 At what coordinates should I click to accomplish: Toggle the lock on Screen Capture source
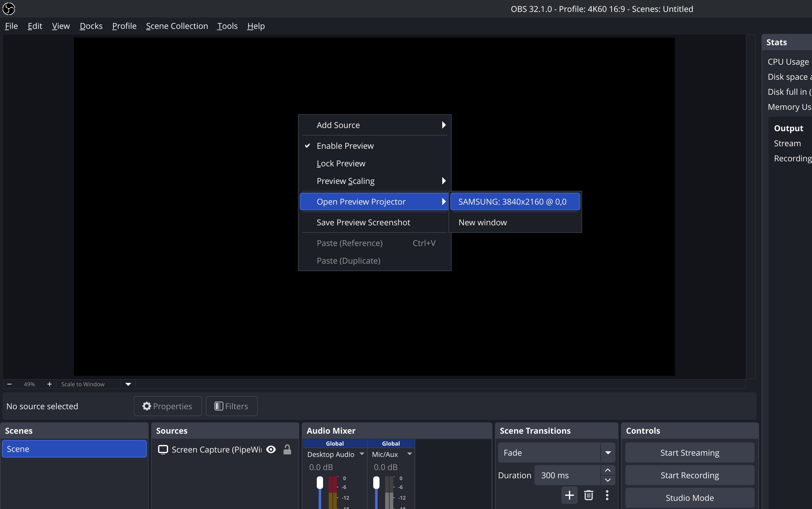click(x=287, y=449)
